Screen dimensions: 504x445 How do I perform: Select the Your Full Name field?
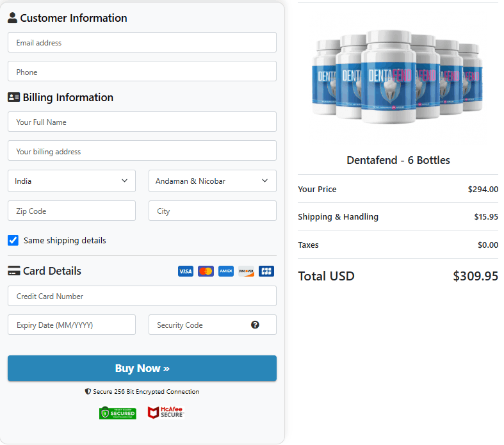tap(142, 122)
